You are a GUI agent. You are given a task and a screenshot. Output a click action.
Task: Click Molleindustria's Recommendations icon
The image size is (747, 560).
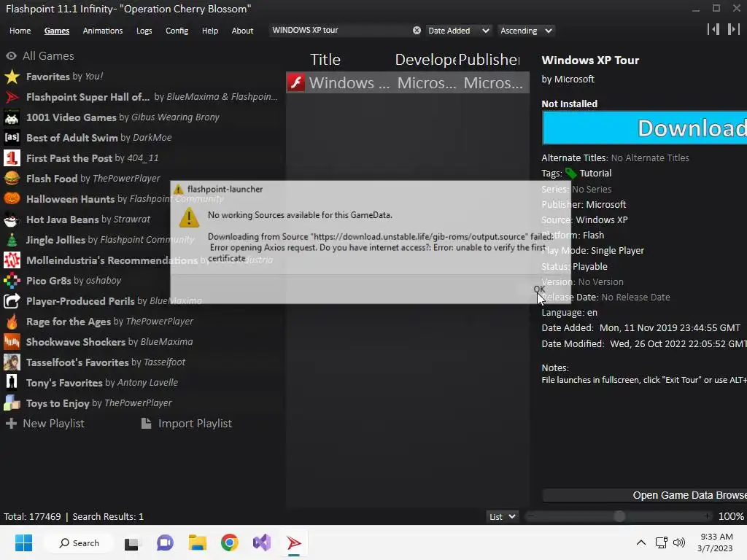tap(12, 260)
